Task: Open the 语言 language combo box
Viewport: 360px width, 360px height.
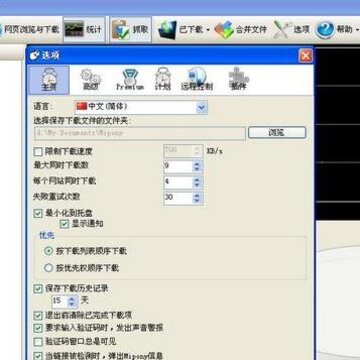Action: click(141, 107)
